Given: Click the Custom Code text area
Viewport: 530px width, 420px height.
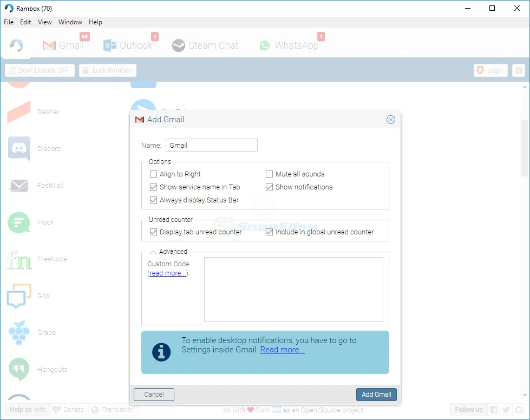Looking at the screenshot, I should pos(294,290).
